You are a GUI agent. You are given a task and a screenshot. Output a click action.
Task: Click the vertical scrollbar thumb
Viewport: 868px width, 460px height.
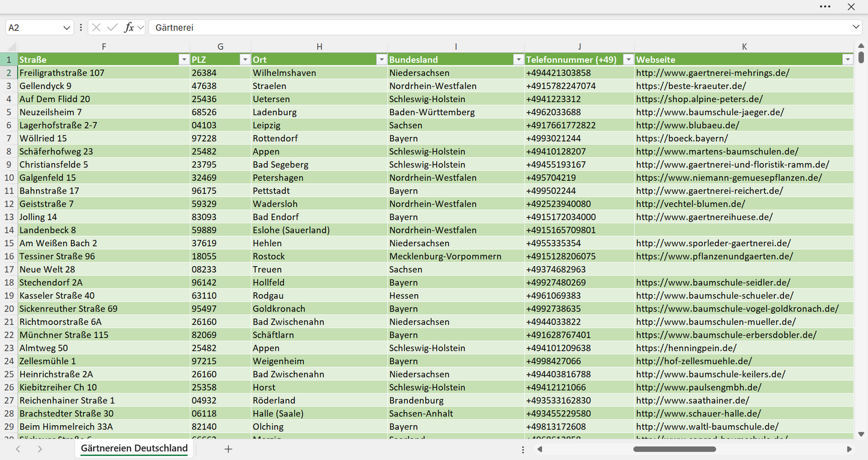861,57
